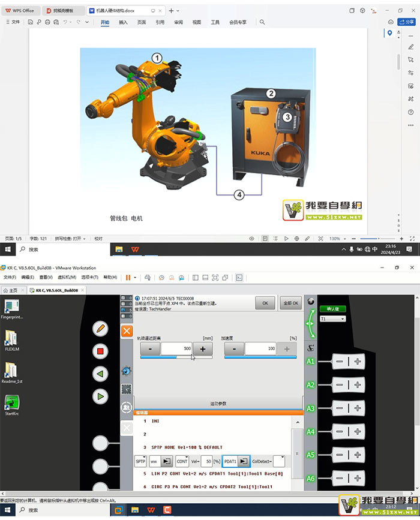Open the search magnifier in WPS ribbon
This screenshot has width=420, height=520.
click(x=262, y=22)
